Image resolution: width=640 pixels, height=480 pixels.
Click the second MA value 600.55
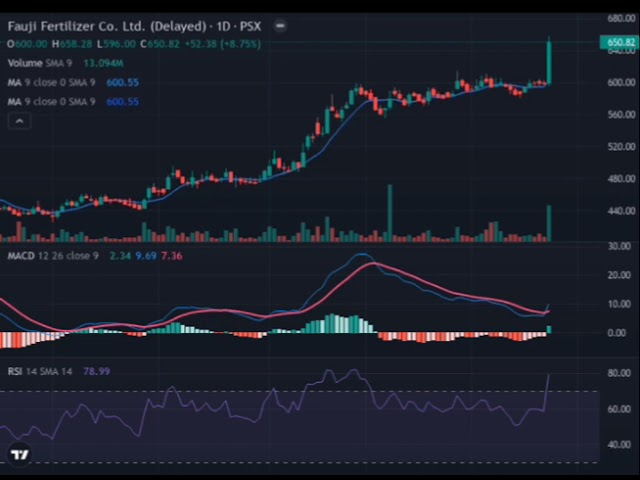(122, 102)
